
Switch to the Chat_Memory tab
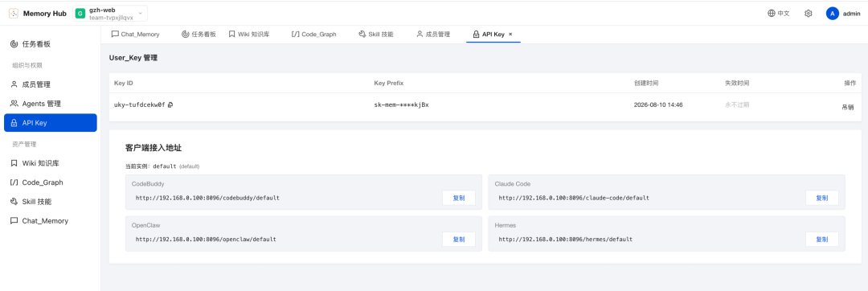(x=135, y=35)
